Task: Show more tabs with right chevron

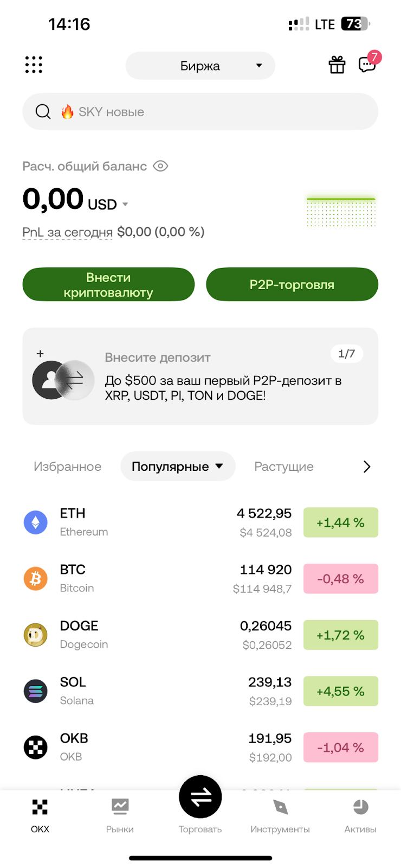Action: click(x=367, y=467)
